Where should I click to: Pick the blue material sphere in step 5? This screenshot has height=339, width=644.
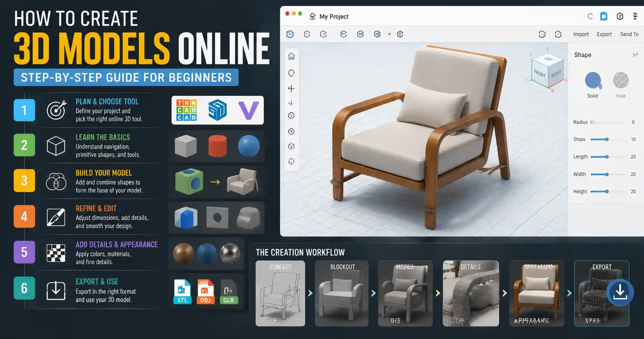[207, 253]
